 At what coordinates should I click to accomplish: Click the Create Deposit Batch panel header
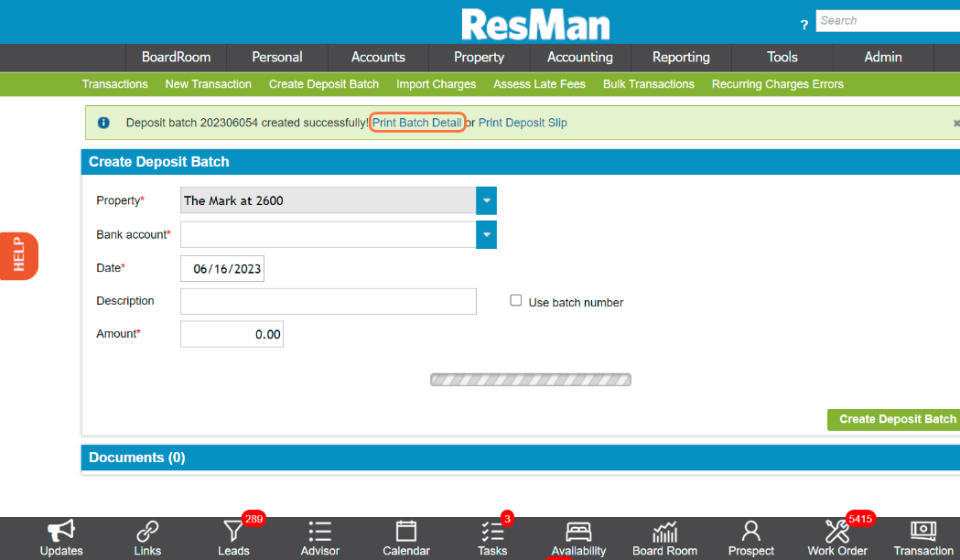pyautogui.click(x=521, y=162)
